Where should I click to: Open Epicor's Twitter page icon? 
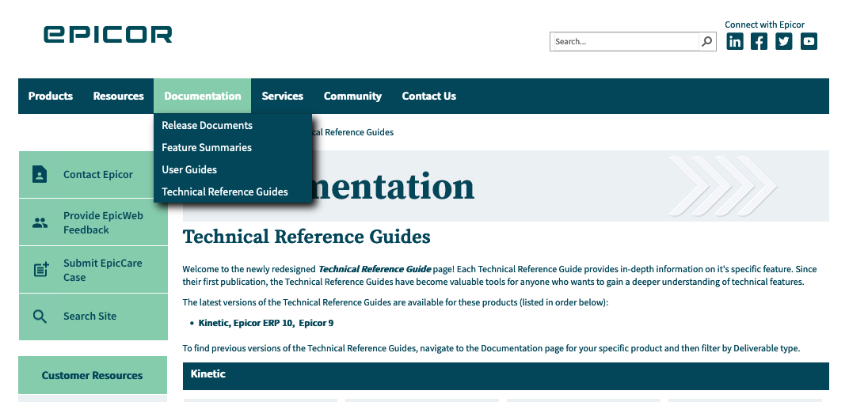click(x=784, y=41)
